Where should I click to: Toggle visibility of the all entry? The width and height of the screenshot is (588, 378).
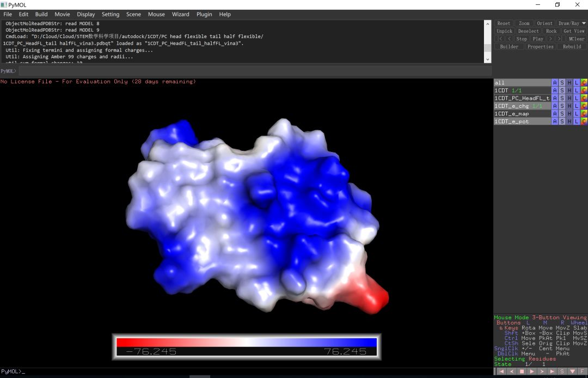point(522,82)
